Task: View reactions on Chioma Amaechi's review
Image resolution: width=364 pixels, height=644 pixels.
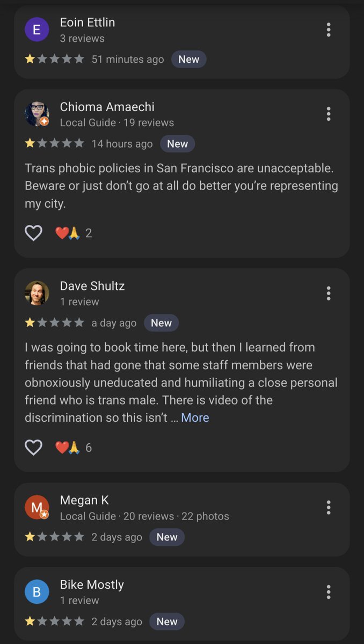Action: (x=73, y=233)
